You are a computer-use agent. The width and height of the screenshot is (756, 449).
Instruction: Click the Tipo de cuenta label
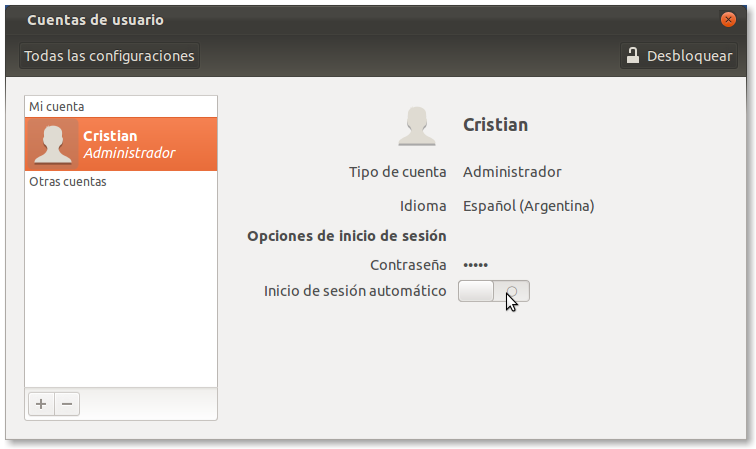(x=397, y=172)
